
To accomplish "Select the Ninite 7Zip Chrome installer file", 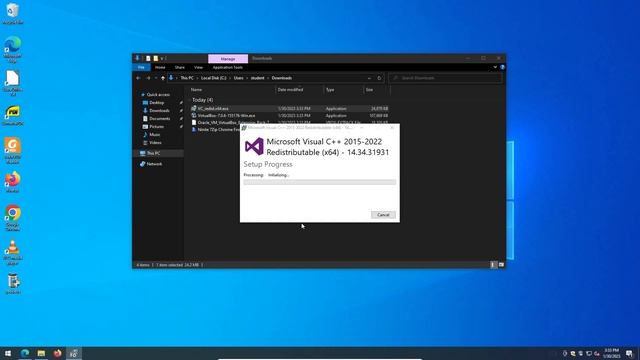I will [216, 129].
